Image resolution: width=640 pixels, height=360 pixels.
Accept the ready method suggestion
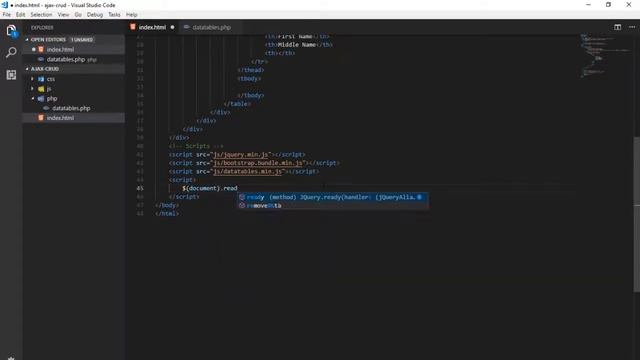(333, 197)
